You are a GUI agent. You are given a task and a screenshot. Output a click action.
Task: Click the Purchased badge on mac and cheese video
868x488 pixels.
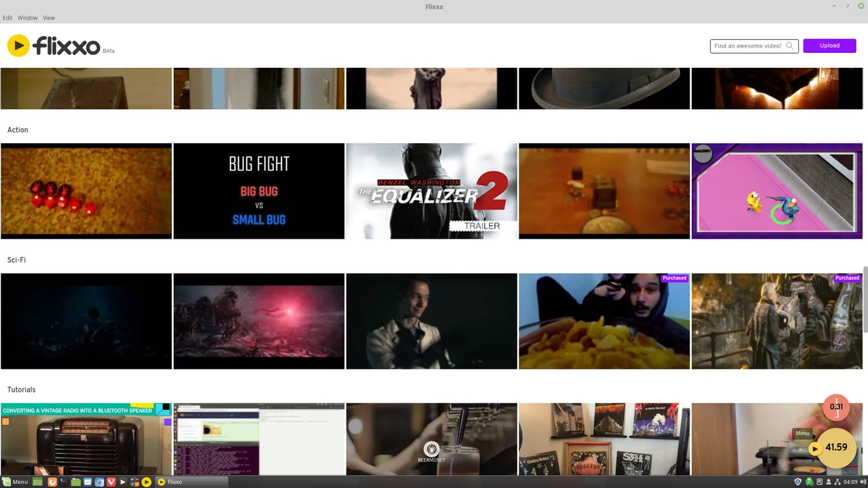[675, 278]
